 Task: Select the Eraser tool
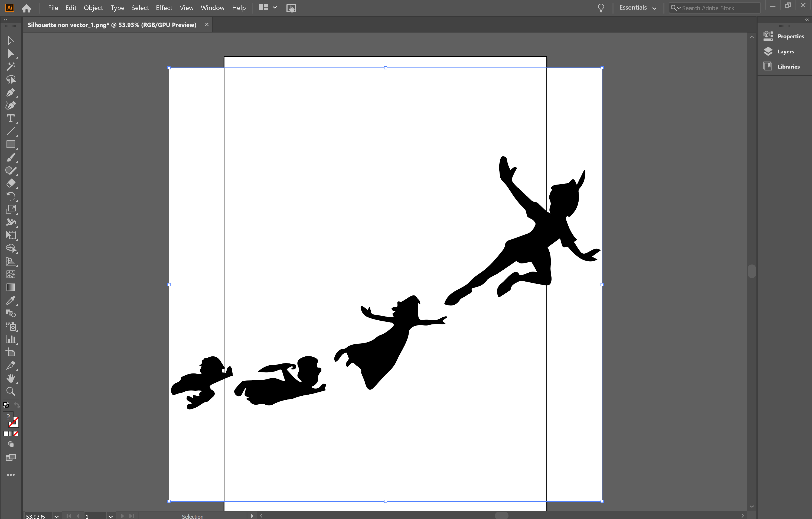tap(11, 183)
